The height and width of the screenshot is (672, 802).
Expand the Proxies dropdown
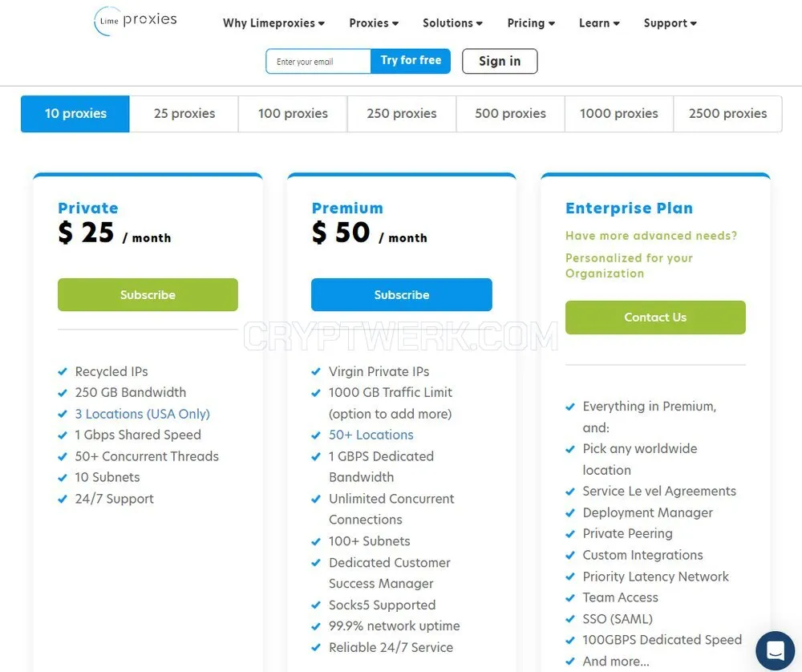pos(374,23)
